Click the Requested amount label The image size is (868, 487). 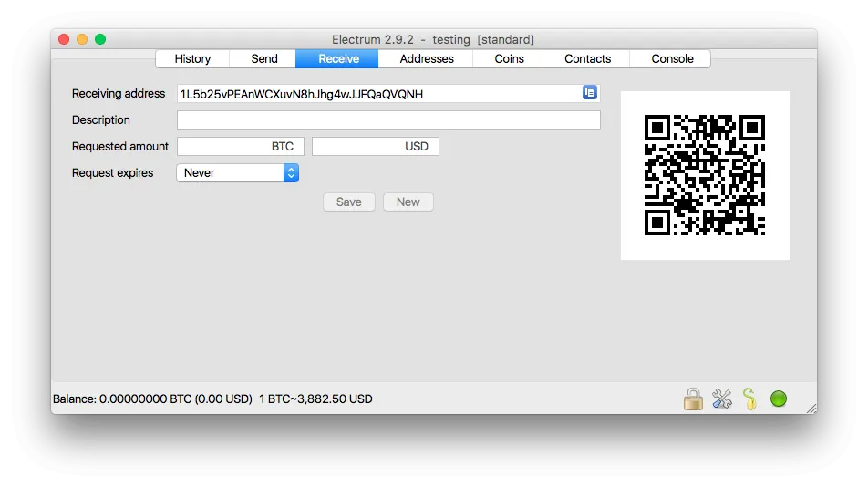point(120,146)
